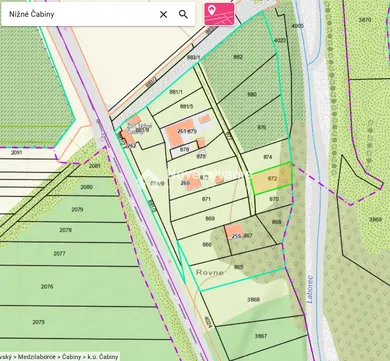Clear the search text with the X icon
Screen dimensions: 390x361
pyautogui.click(x=163, y=14)
